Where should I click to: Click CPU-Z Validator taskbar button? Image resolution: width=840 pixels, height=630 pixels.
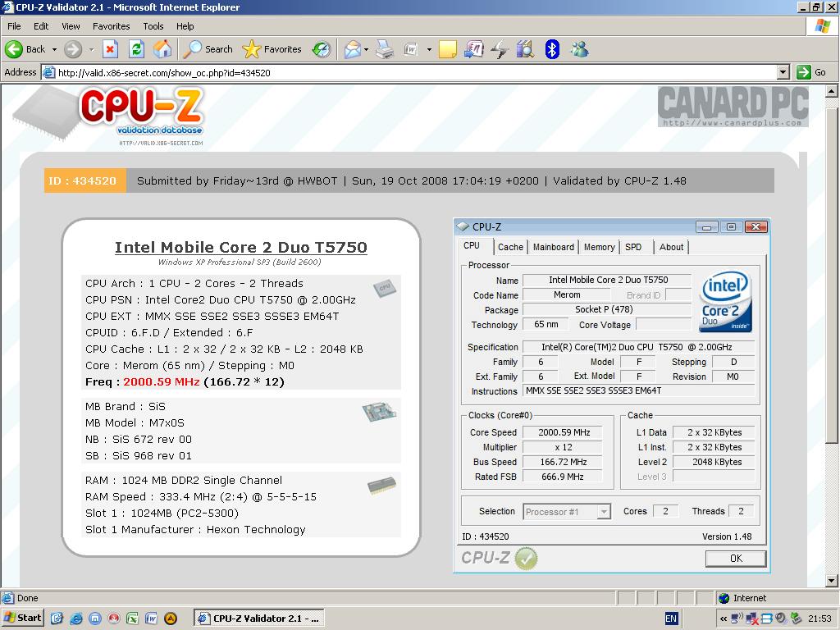tap(258, 619)
